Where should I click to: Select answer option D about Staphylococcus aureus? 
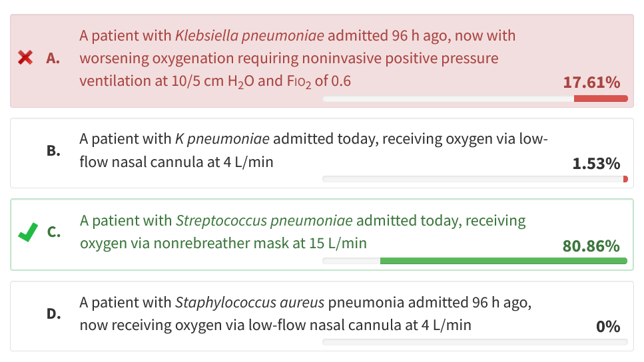point(305,313)
